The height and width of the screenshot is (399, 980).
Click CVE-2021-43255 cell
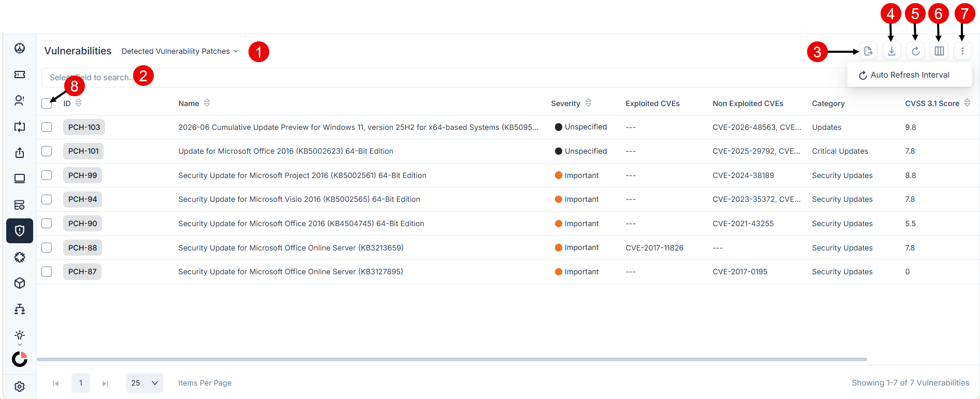(x=743, y=224)
